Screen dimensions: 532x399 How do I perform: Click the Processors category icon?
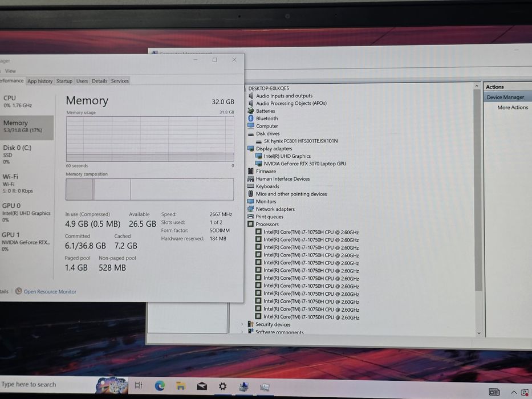[x=251, y=224]
